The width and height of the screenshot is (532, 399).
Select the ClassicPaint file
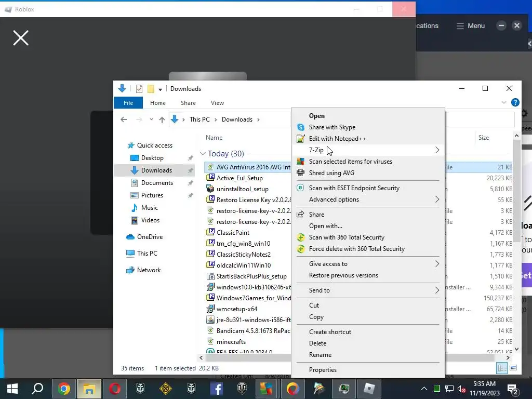point(233,233)
